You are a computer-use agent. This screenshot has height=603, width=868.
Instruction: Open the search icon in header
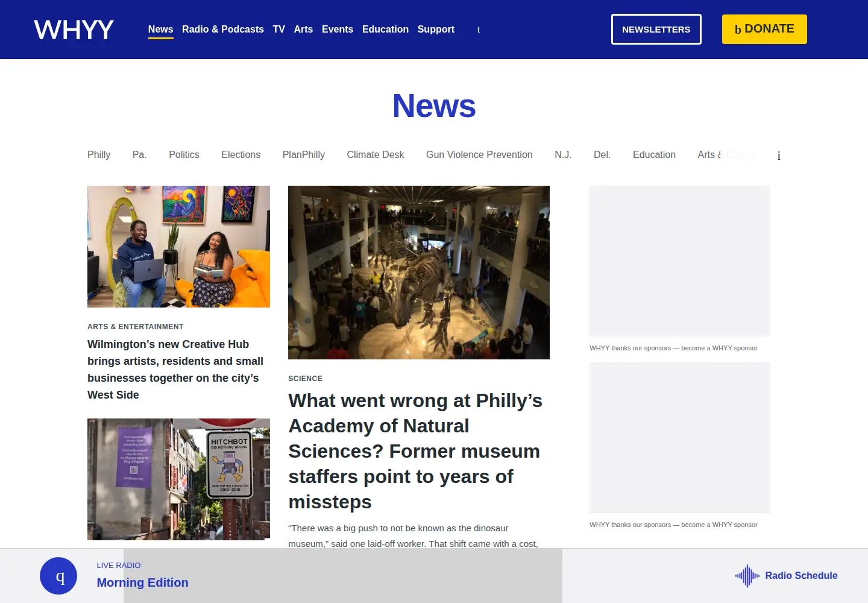click(479, 30)
